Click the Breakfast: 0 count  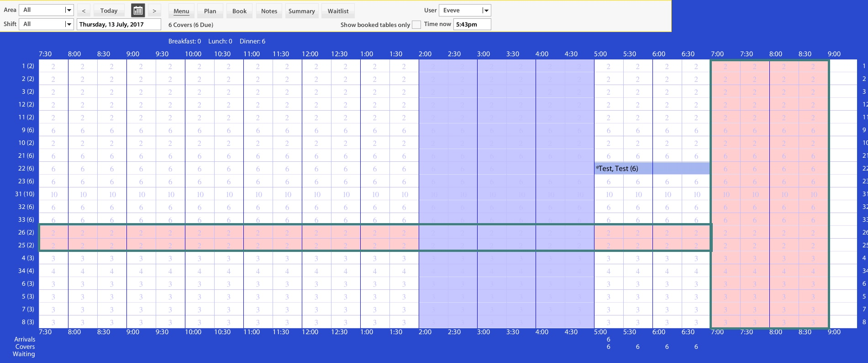(x=184, y=41)
